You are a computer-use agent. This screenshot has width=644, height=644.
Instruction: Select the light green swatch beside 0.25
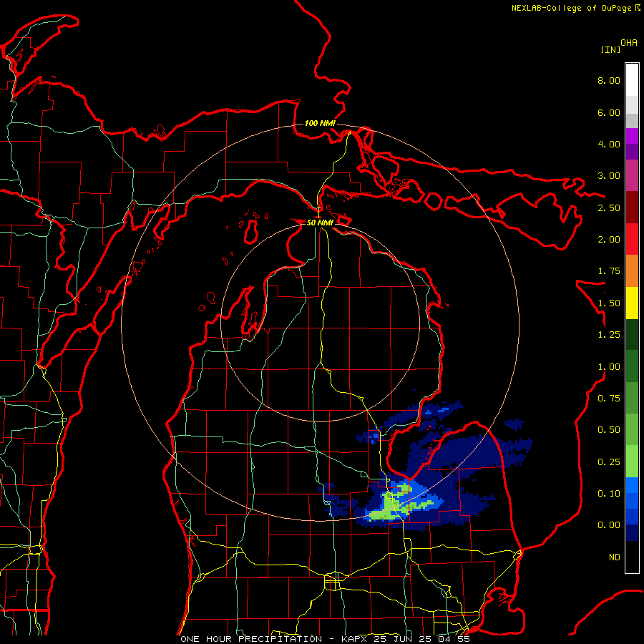click(x=632, y=462)
